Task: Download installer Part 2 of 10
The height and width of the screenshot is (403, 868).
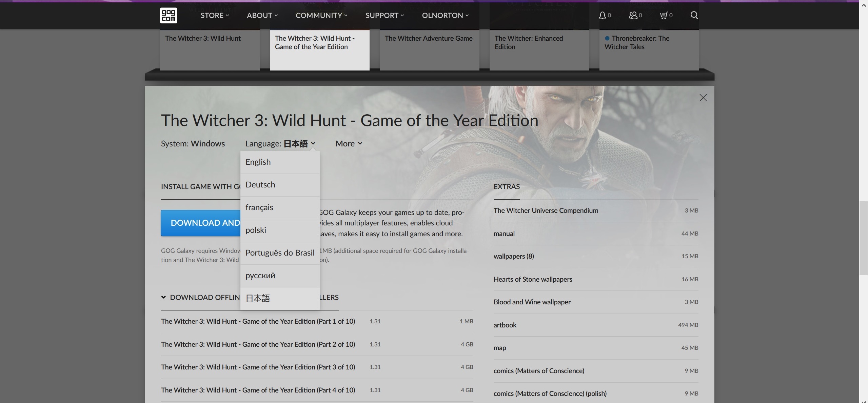Action: click(x=317, y=344)
